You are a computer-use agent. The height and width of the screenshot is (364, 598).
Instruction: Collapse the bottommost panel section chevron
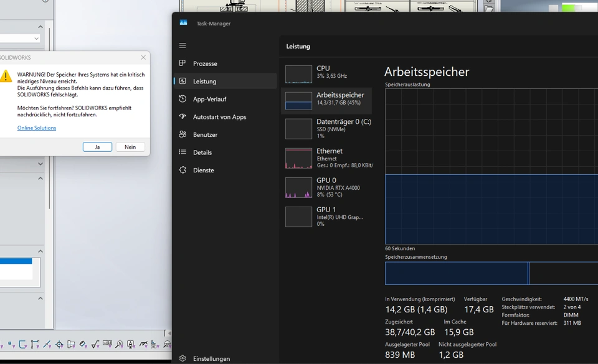40,298
